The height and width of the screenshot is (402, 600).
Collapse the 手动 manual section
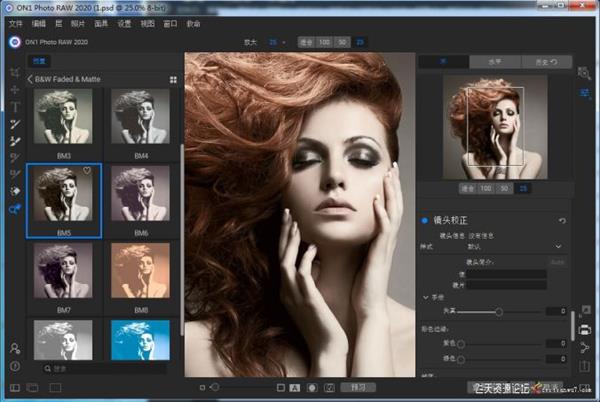pos(425,297)
